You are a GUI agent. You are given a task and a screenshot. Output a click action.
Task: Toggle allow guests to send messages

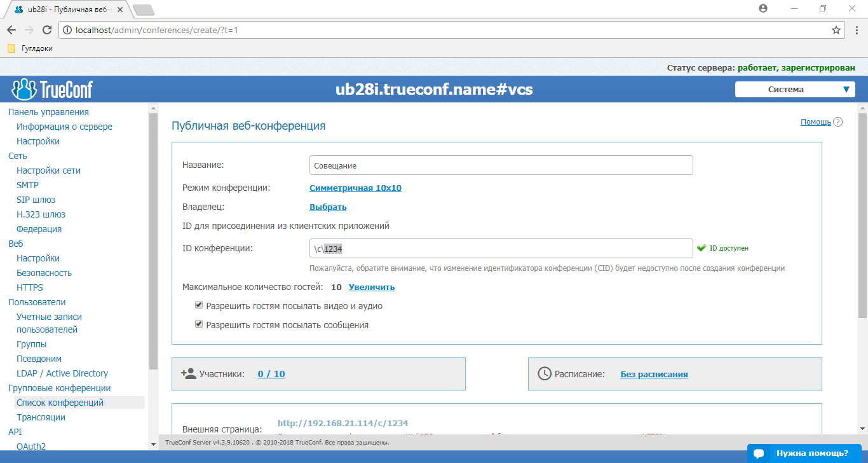coord(199,324)
